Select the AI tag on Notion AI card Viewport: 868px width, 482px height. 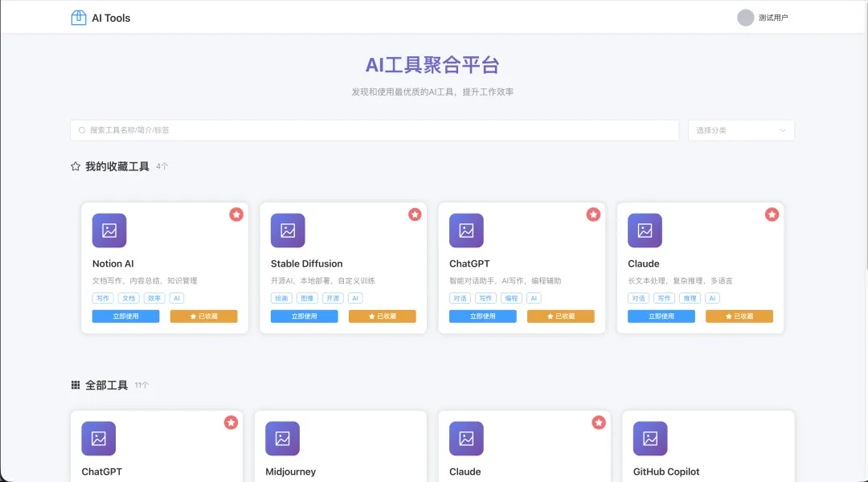[177, 298]
